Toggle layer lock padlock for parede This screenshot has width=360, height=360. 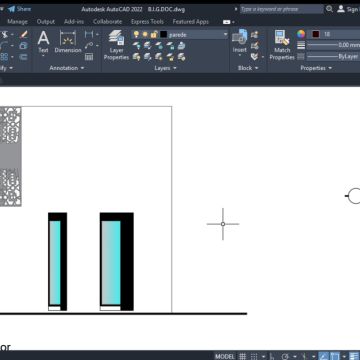pyautogui.click(x=154, y=34)
